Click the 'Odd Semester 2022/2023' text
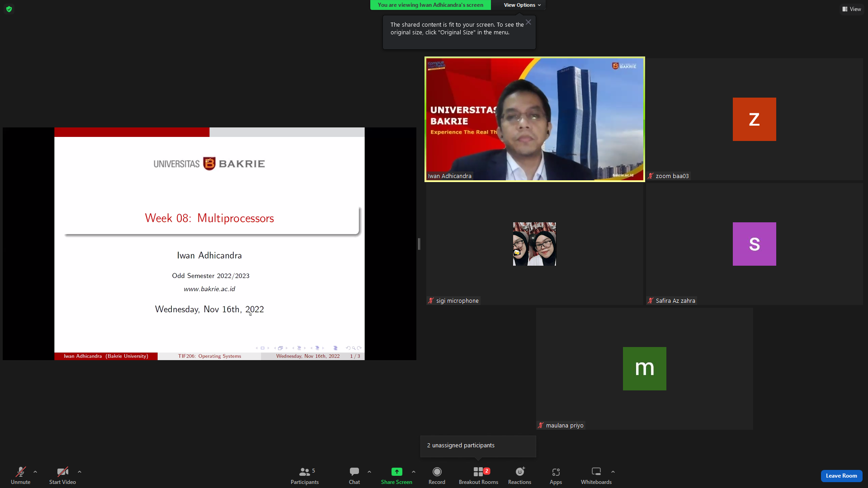 pos(211,276)
